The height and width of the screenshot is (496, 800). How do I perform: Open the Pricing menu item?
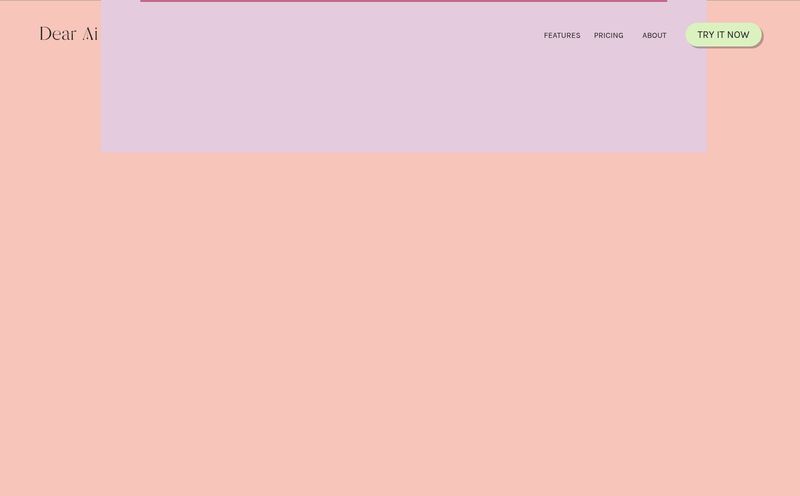(608, 35)
